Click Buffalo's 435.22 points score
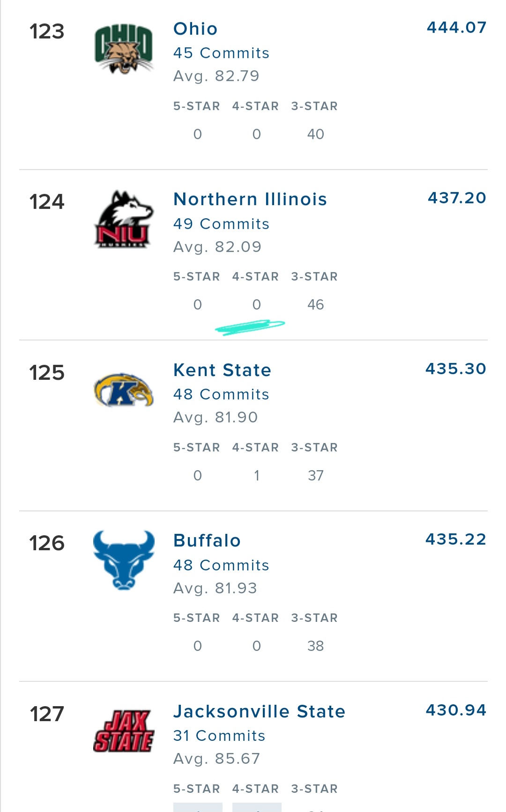The height and width of the screenshot is (812, 506). (456, 539)
